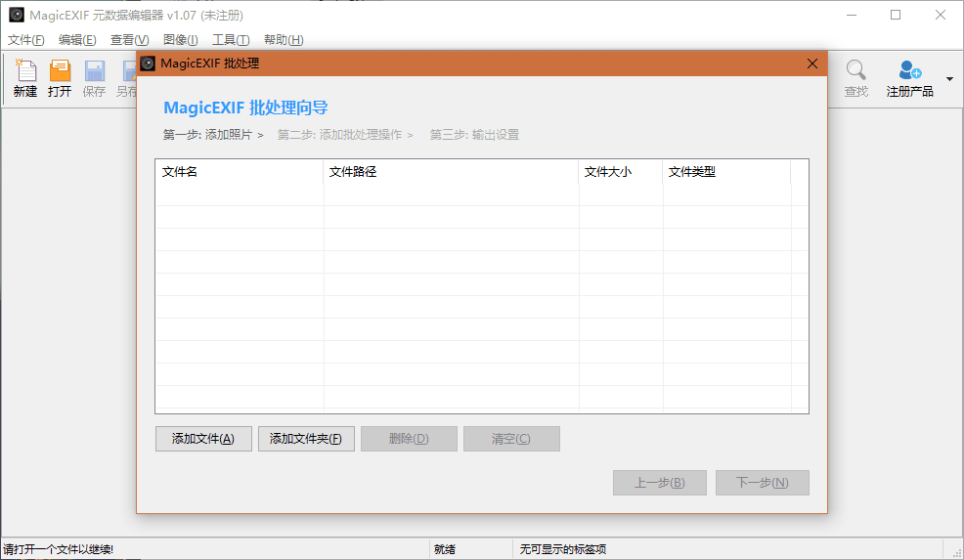964x560 pixels.
Task: Click the 保存 (Save) toolbar icon
Action: [x=94, y=70]
